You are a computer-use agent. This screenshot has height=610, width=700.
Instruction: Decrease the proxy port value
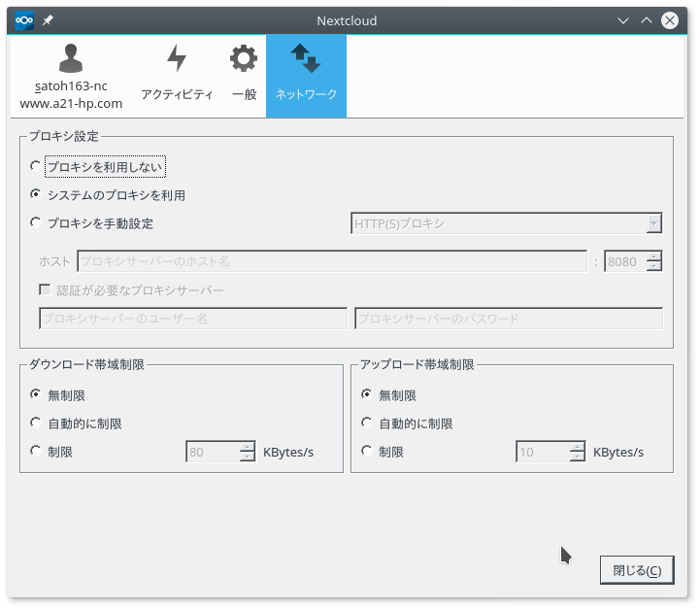tap(654, 266)
